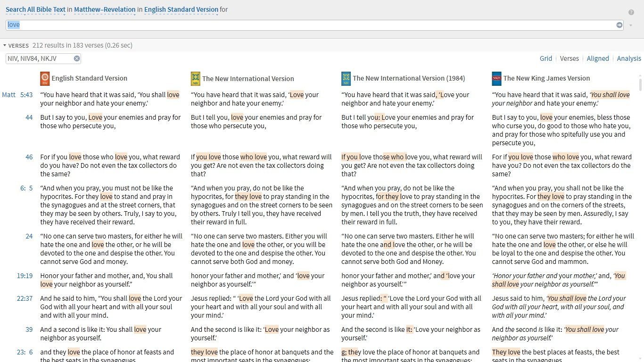Open verse reference 39
Screen dimensions: 644x362
(29, 329)
